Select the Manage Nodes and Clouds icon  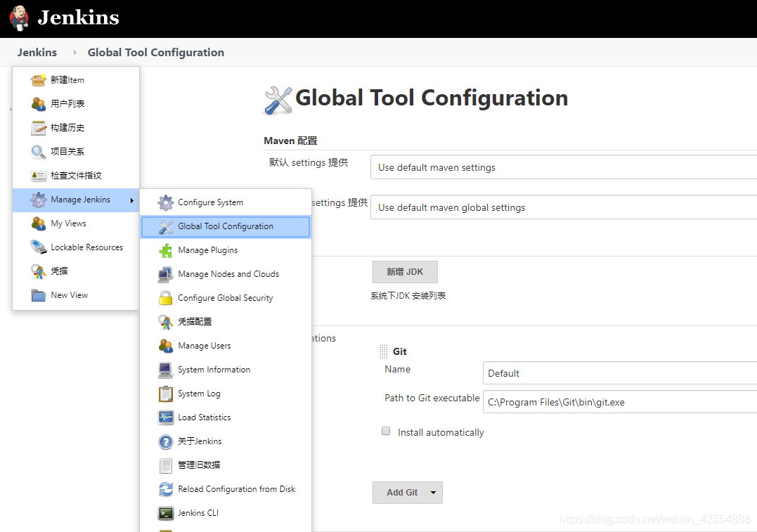tap(166, 274)
